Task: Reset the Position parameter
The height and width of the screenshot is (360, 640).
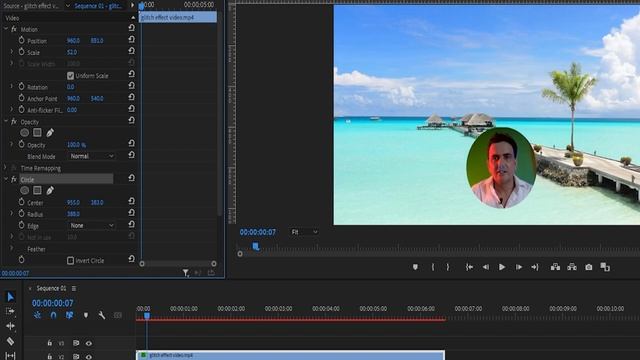Action: (131, 40)
